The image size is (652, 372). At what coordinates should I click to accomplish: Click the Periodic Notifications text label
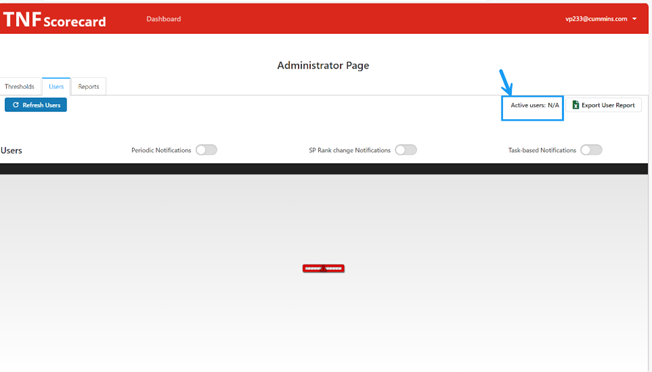161,150
